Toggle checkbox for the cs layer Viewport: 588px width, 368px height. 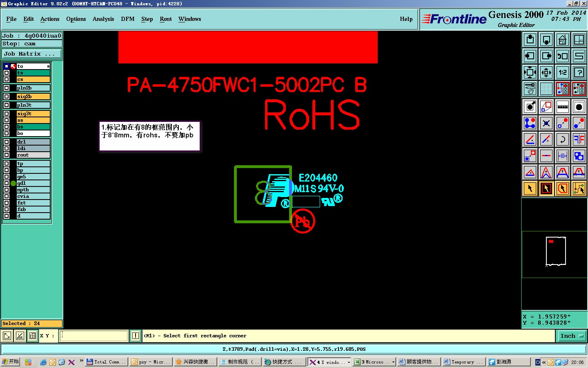(7, 79)
